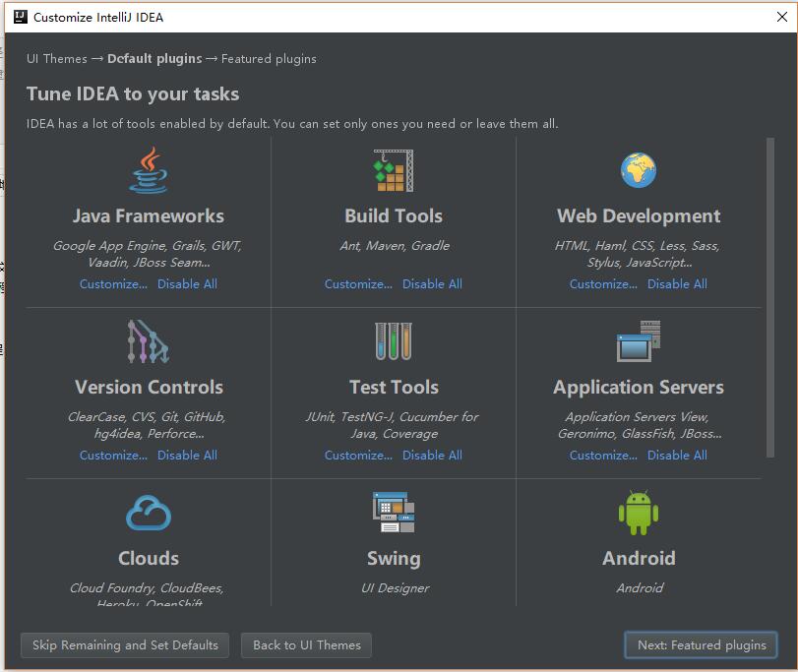Click the Clouds cloud icon
The width and height of the screenshot is (798, 672).
149,513
